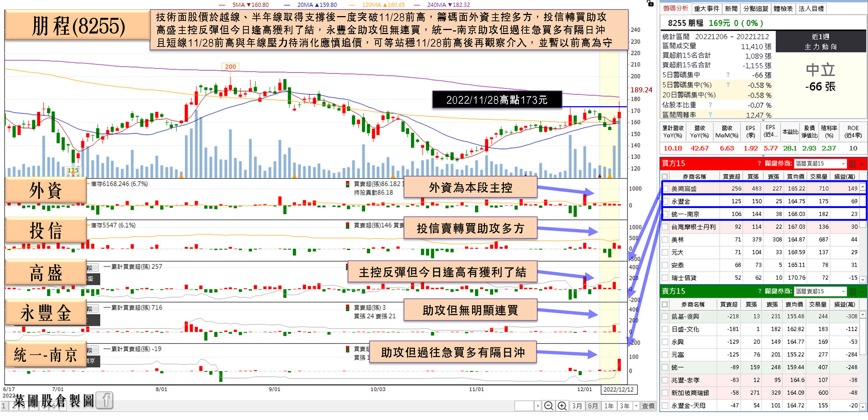Click the 5MA legend line marker

[x=222, y=5]
